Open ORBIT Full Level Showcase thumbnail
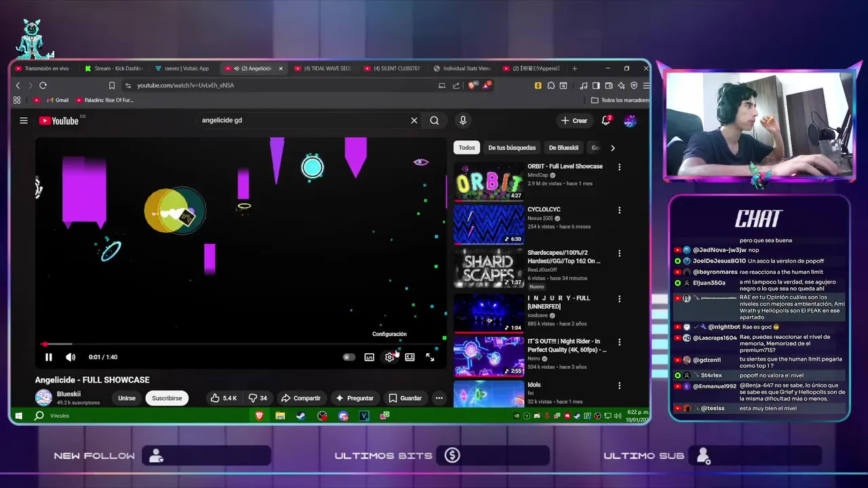This screenshot has width=868, height=488. click(x=488, y=182)
